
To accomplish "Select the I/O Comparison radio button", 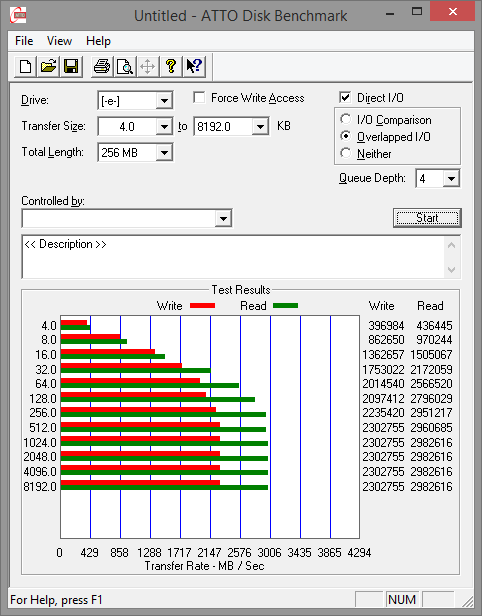I will [x=346, y=119].
